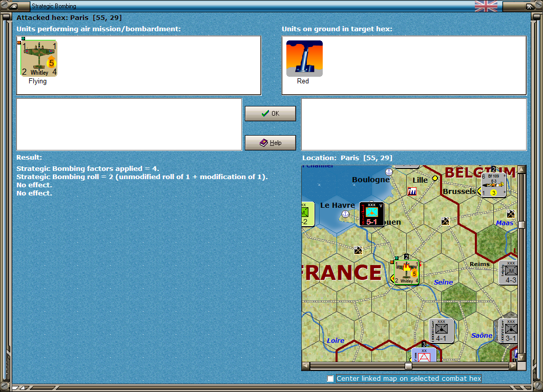The height and width of the screenshot is (392, 543).
Task: Select the Whitley bomber unit marked Flying
Action: pyautogui.click(x=39, y=58)
